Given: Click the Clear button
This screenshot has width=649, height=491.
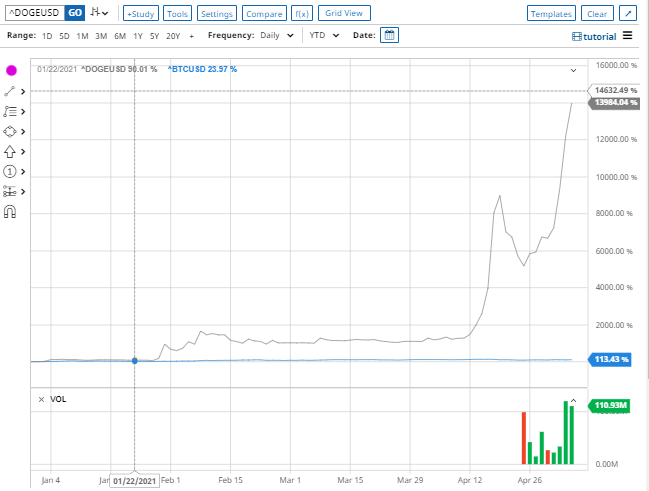Looking at the screenshot, I should pyautogui.click(x=597, y=14).
